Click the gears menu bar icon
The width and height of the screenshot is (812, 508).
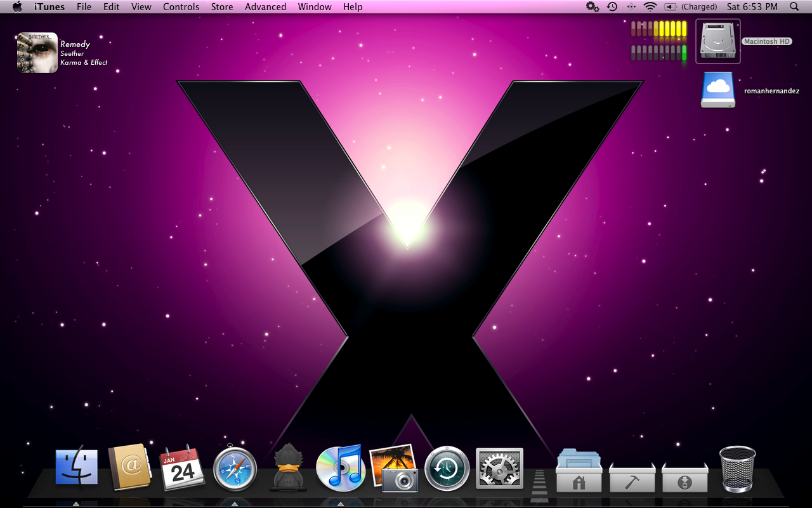click(593, 7)
